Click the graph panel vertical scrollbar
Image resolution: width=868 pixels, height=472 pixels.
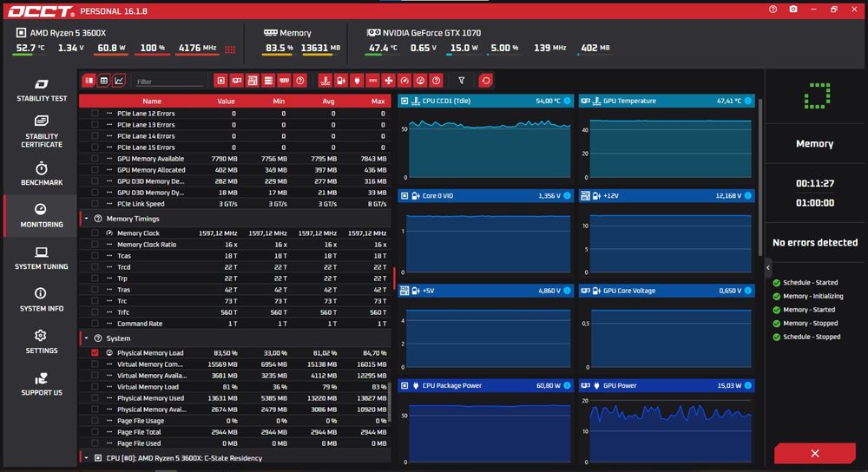760,177
